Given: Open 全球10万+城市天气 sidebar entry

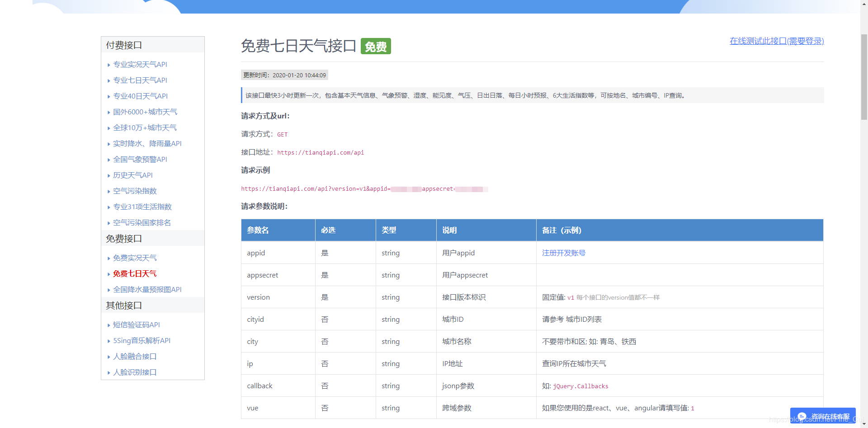Looking at the screenshot, I should point(145,128).
